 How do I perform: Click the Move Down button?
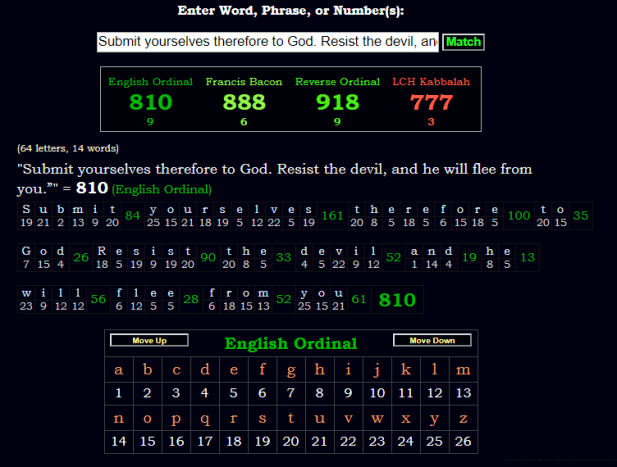pos(431,341)
